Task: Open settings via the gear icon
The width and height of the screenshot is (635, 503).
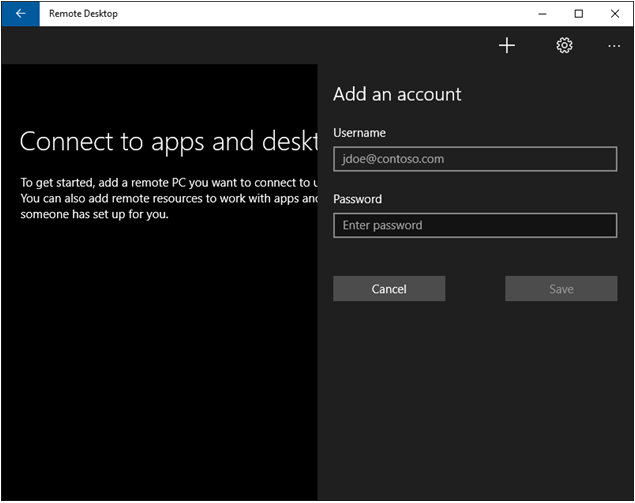Action: pos(564,45)
